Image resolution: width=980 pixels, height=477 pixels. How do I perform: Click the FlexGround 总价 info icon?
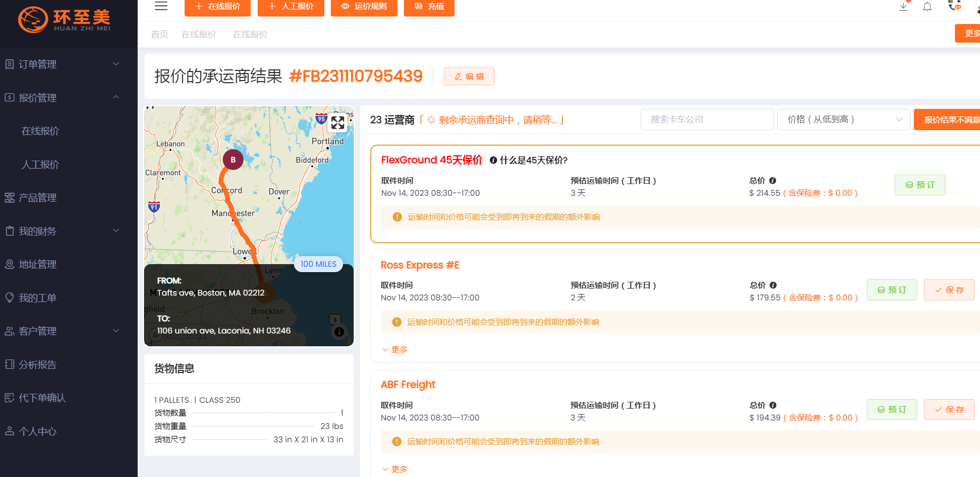772,181
